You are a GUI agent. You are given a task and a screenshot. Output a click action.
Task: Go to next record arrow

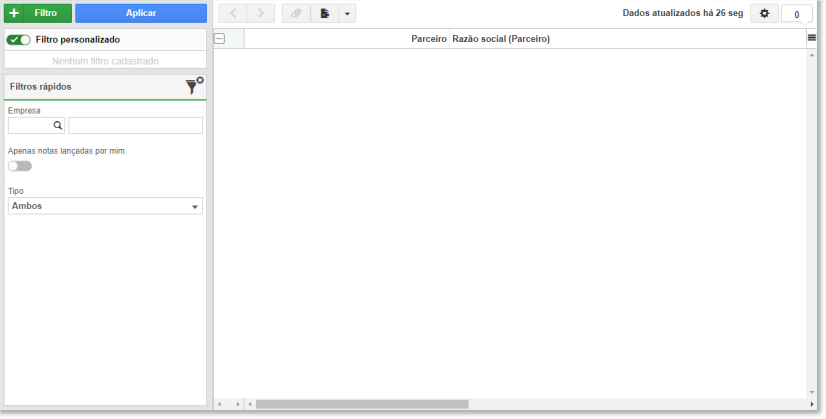[261, 13]
